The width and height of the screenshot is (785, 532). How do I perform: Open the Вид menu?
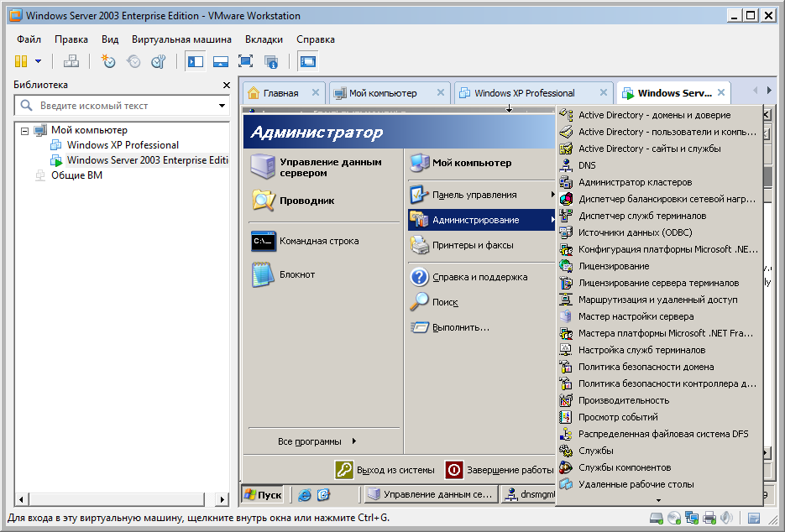tap(110, 39)
